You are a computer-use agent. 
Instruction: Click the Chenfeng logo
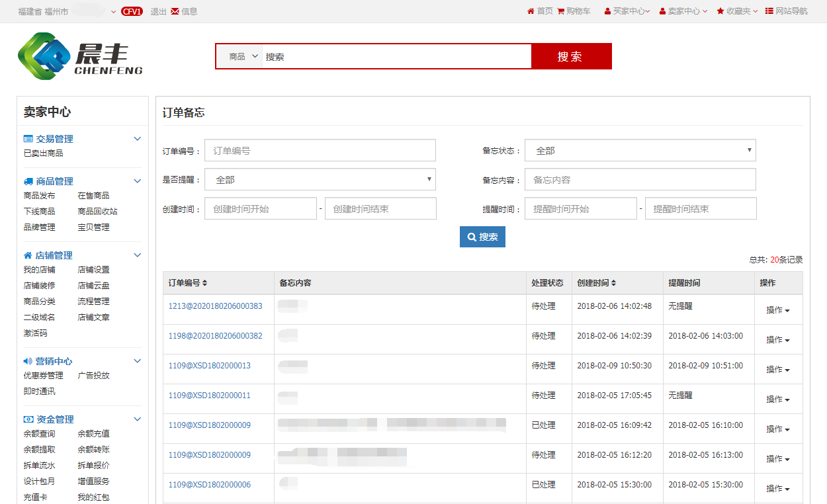point(80,57)
